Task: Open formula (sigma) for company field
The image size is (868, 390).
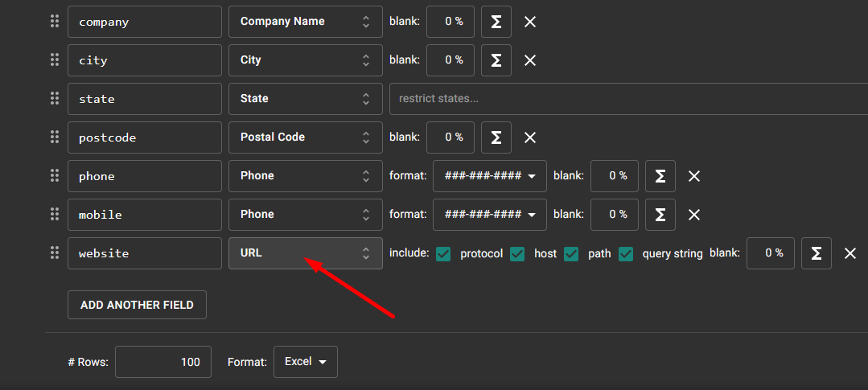Action: tap(496, 22)
